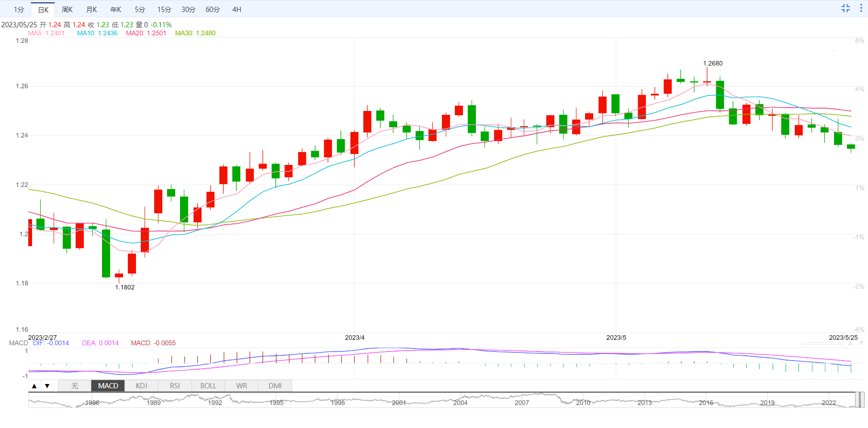The width and height of the screenshot is (868, 428).
Task: Enable the KDJ indicator
Action: coord(141,386)
